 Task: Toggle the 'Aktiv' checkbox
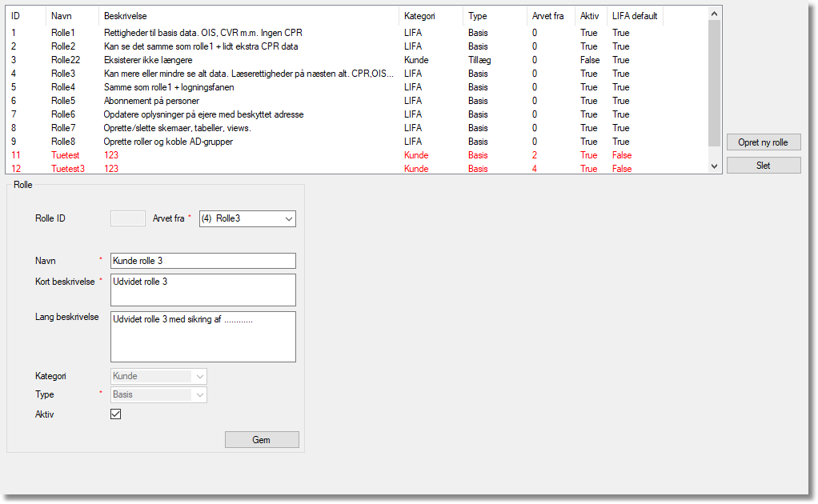tap(116, 414)
